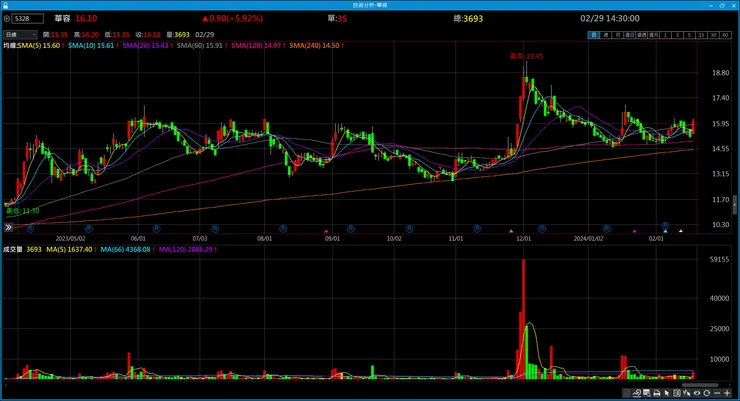This screenshot has height=401, width=740.
Task: Select the adjusted monthly (還月) tab
Action: pos(653,35)
